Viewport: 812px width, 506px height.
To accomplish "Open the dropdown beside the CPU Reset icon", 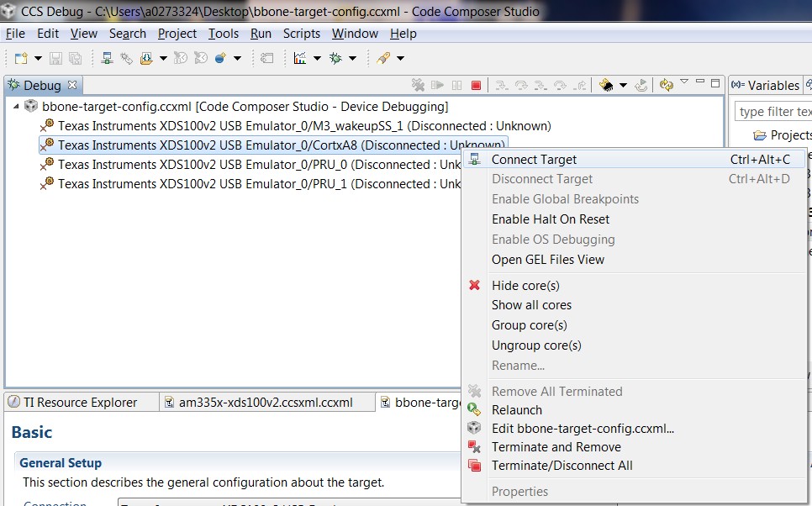I will (x=623, y=85).
